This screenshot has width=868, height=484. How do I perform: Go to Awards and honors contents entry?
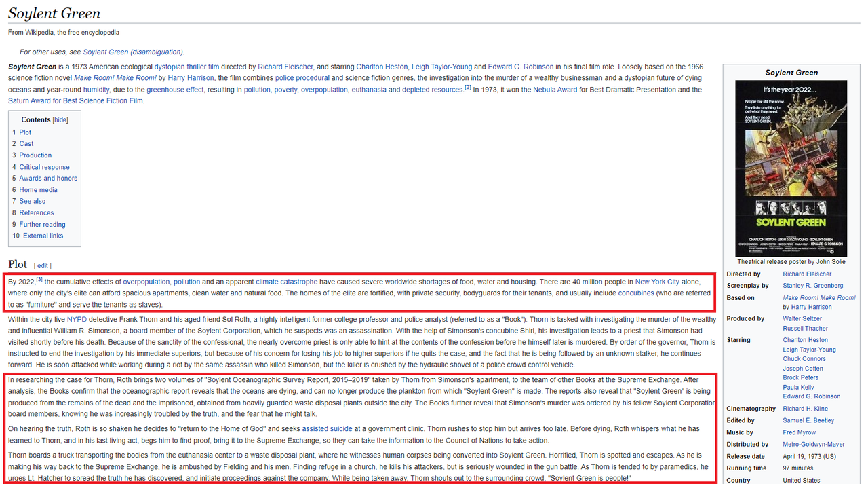(x=48, y=179)
